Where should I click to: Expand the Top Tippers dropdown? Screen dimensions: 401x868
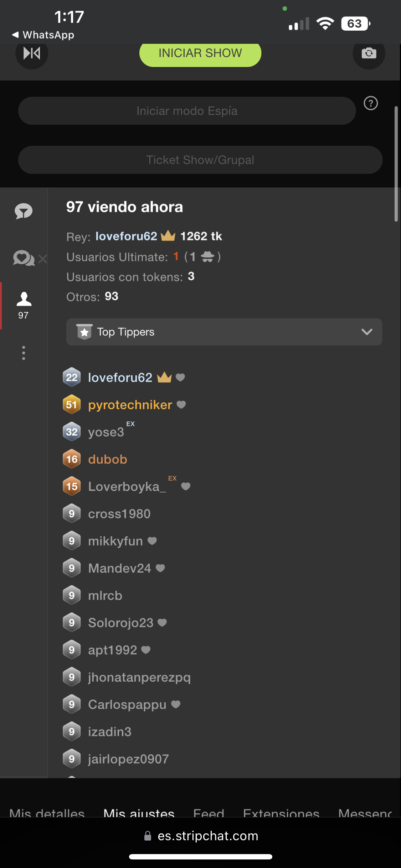coord(224,332)
